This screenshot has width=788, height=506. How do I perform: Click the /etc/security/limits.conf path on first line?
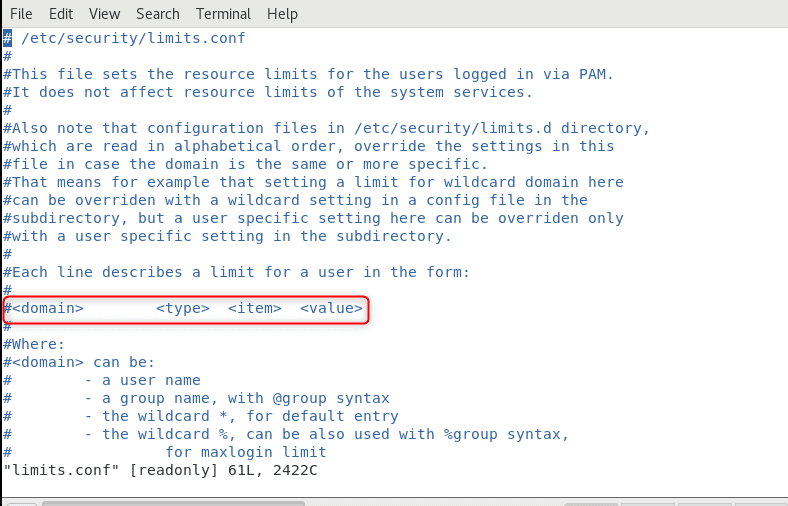pos(133,38)
